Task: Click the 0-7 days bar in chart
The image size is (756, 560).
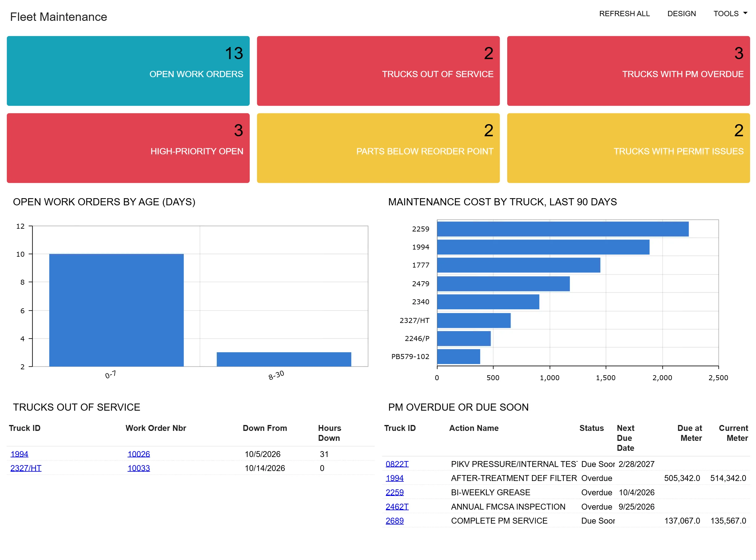Action: 116,310
